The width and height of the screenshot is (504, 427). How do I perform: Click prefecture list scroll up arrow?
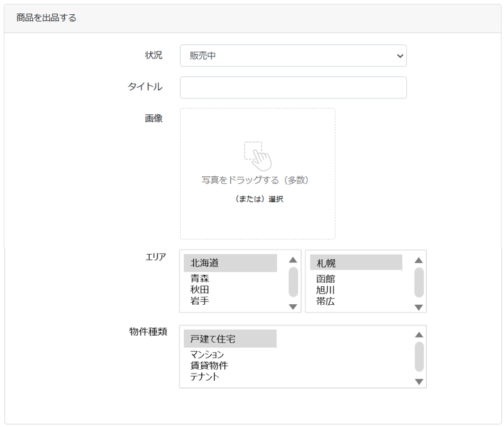293,260
